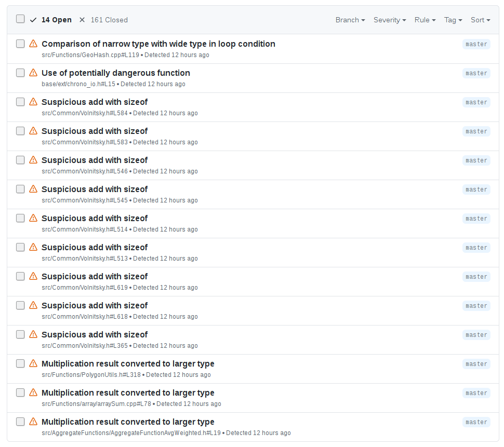Click warning icon for Volnitsky.h#L513 alert

[x=33, y=247]
